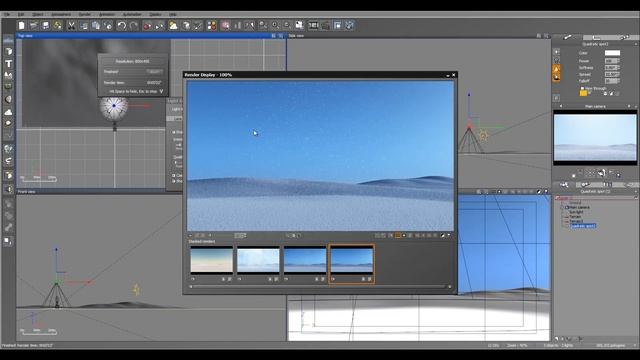Open the Object menu
This screenshot has width=640, height=360.
click(x=38, y=14)
